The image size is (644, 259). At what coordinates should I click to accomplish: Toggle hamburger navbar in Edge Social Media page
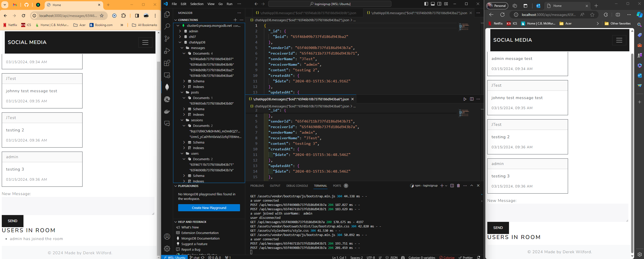[619, 40]
